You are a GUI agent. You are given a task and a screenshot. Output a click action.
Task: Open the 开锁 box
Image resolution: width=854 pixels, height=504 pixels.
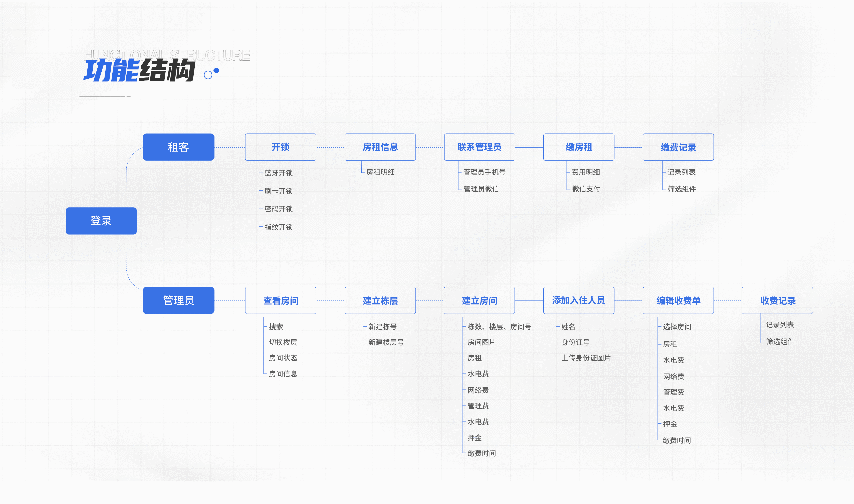point(280,147)
